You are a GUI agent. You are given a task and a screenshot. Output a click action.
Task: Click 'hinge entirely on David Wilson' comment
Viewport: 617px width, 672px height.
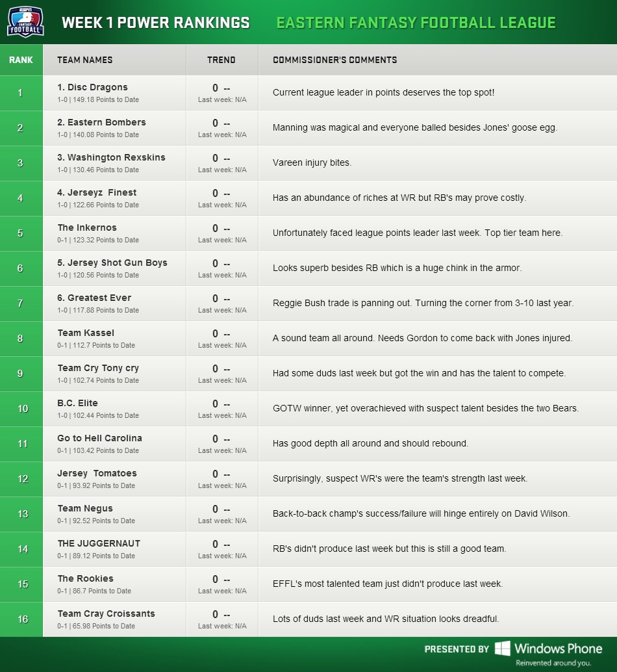coord(422,514)
